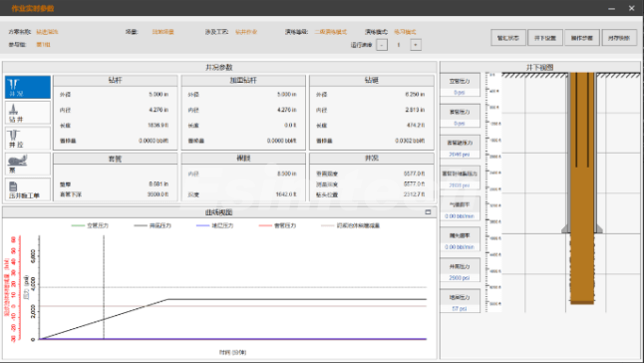644x363 pixels.
Task: Click the 钻铤 section header
Action: click(x=372, y=81)
